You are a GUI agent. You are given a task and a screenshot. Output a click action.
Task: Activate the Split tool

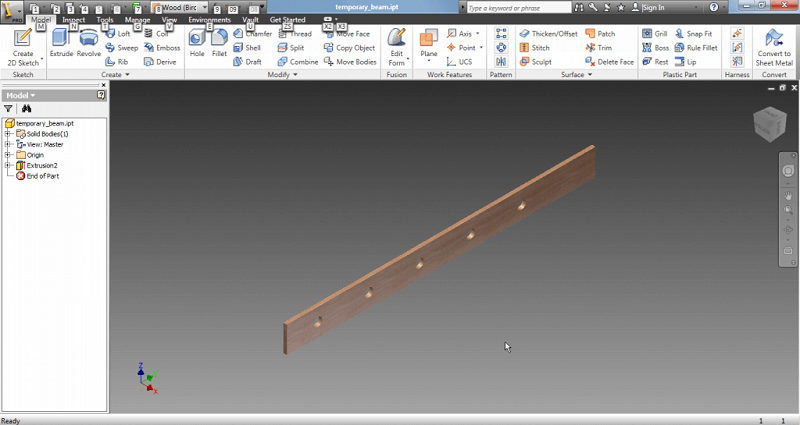pos(291,47)
